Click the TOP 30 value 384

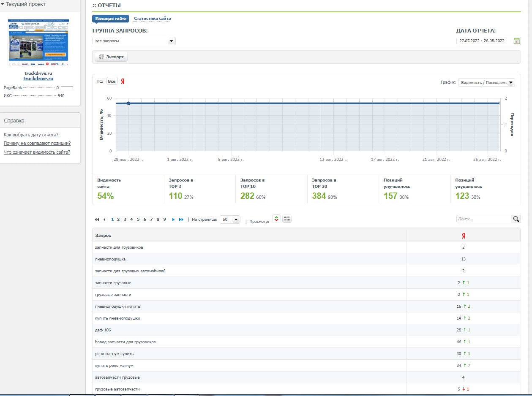click(x=319, y=196)
